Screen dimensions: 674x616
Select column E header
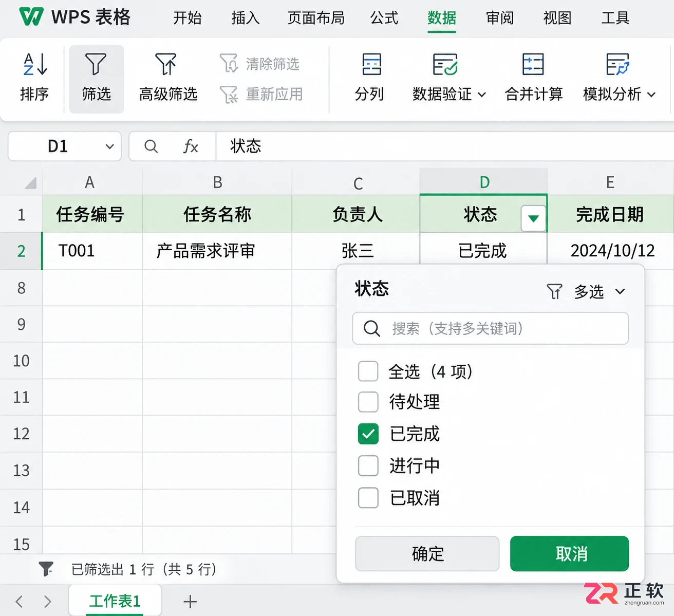(610, 182)
